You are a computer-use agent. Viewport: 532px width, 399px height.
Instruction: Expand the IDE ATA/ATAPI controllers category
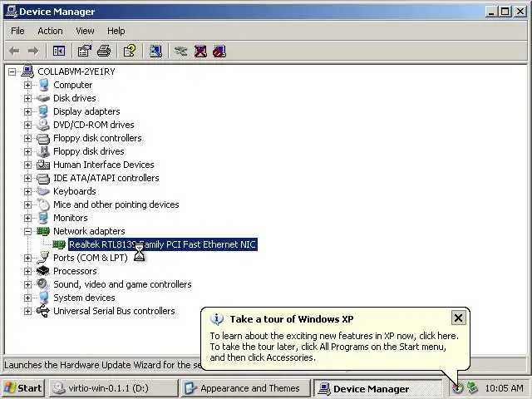27,178
